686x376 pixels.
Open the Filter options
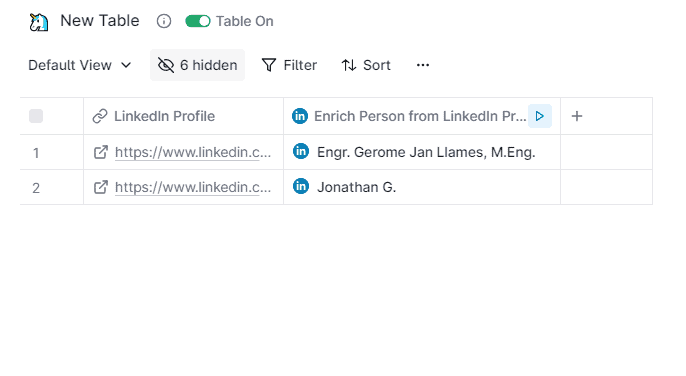point(289,65)
